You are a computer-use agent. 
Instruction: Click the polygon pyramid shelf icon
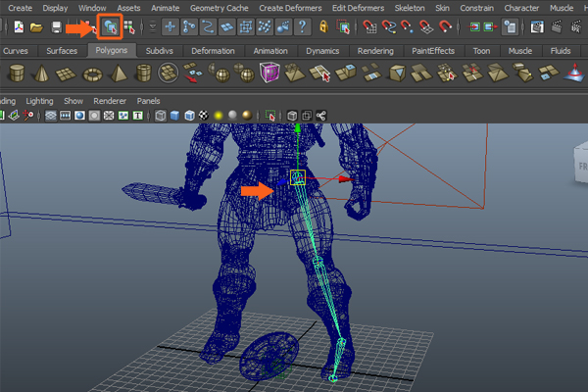click(x=120, y=73)
